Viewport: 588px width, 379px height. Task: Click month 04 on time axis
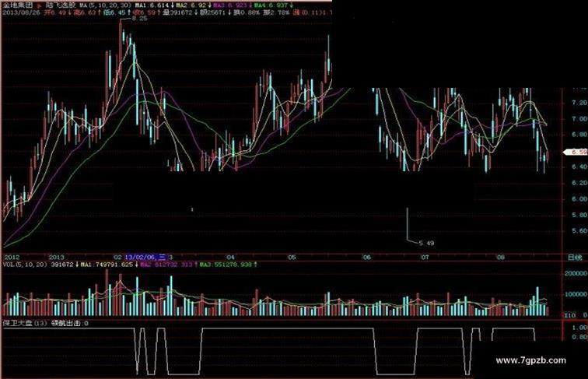tap(230, 258)
